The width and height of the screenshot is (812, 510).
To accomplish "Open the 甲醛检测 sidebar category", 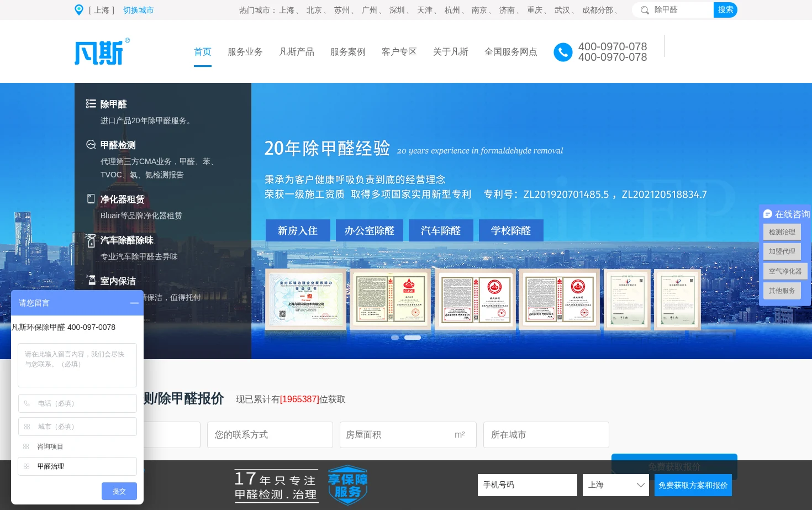I will [x=118, y=145].
